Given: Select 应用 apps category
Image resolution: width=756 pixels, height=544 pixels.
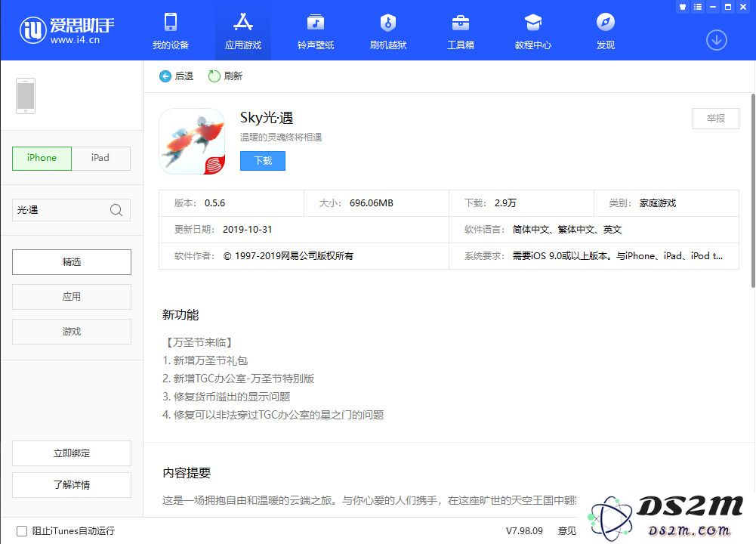Looking at the screenshot, I should 71,297.
